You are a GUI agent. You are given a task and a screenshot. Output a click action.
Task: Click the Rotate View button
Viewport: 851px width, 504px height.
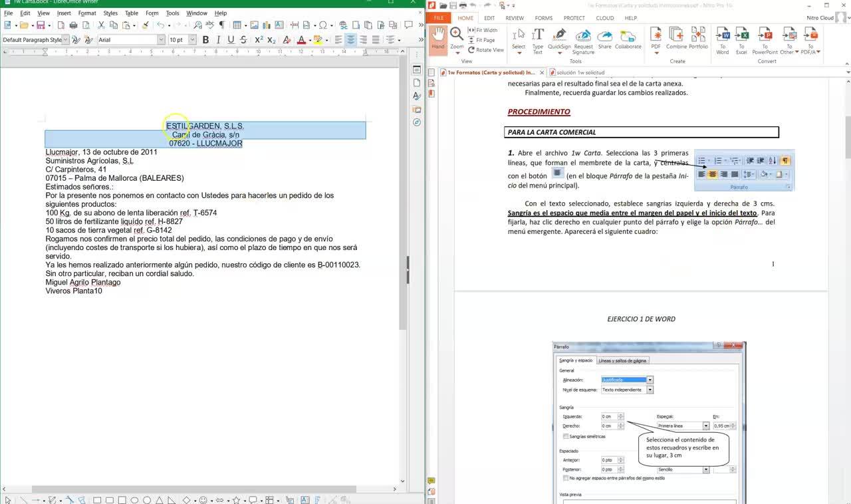click(x=485, y=50)
